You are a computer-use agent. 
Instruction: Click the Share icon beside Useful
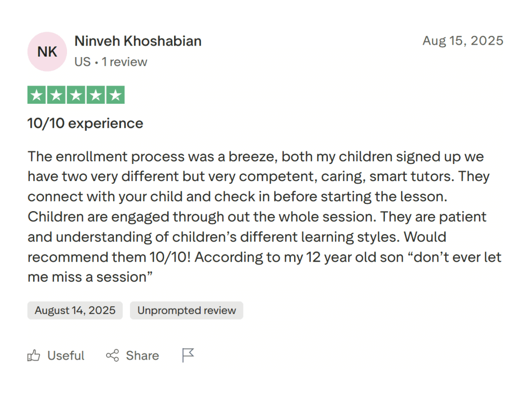[112, 355]
